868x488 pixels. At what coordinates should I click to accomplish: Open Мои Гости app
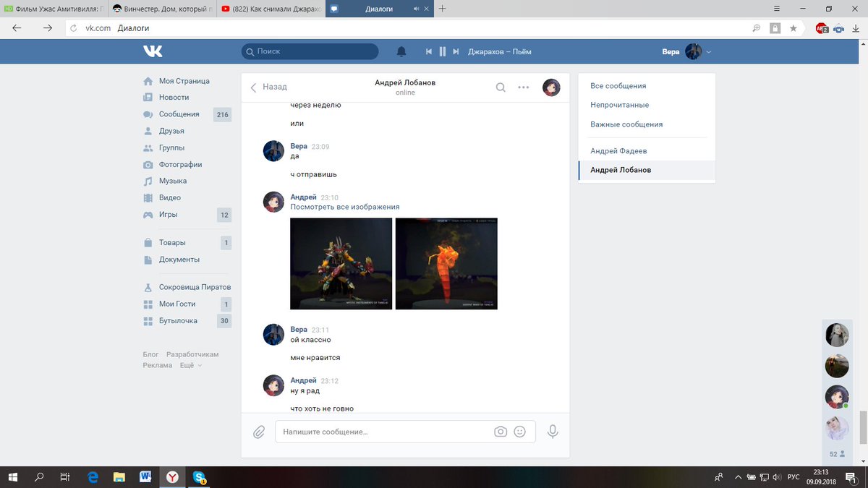(177, 304)
